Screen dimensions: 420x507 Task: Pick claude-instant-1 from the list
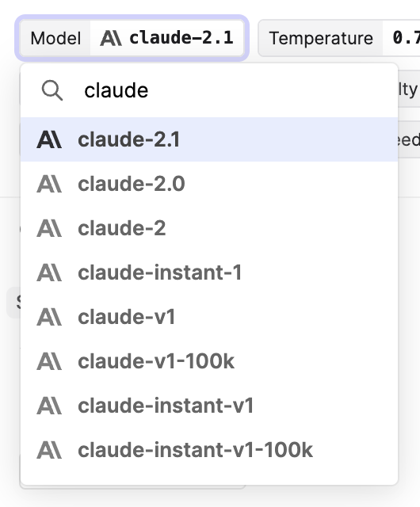click(209, 273)
